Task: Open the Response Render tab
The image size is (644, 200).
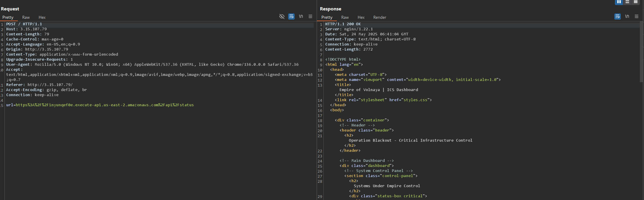Action: [x=380, y=17]
